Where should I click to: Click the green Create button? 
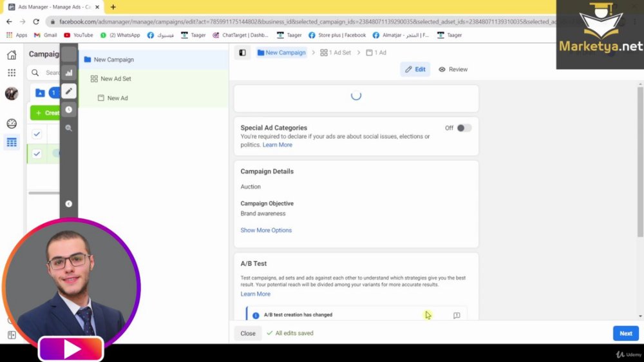tap(45, 113)
